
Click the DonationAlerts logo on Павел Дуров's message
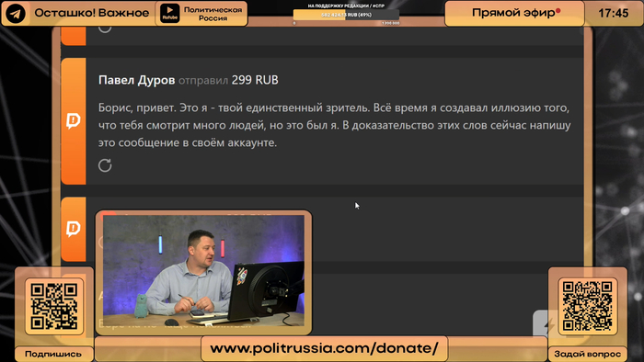click(x=73, y=121)
